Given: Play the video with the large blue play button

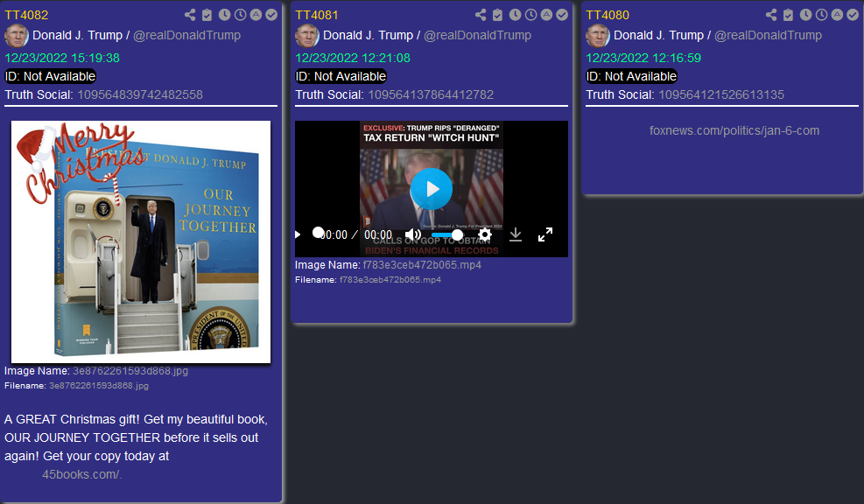Looking at the screenshot, I should point(432,189).
